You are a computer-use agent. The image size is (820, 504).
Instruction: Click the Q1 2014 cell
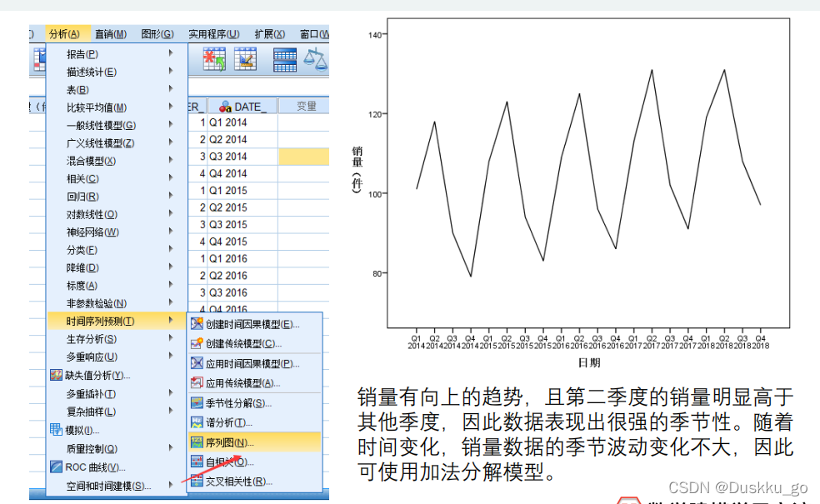(x=242, y=122)
